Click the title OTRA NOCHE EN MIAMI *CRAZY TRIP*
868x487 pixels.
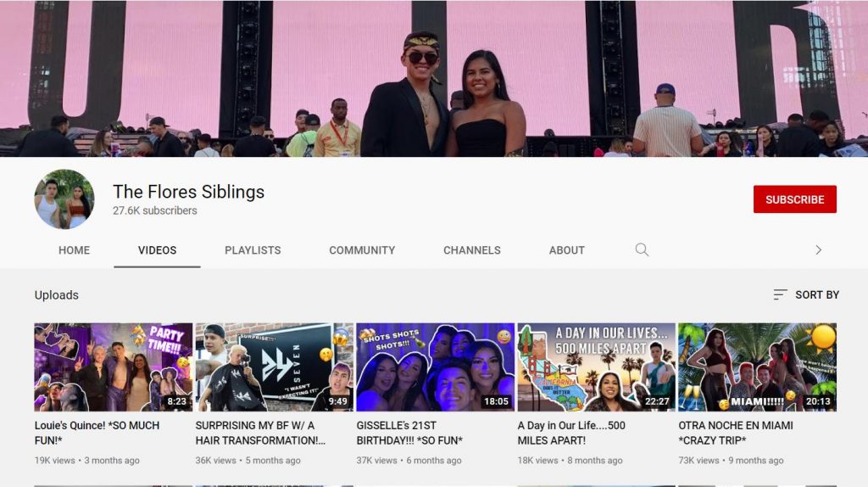(x=736, y=433)
